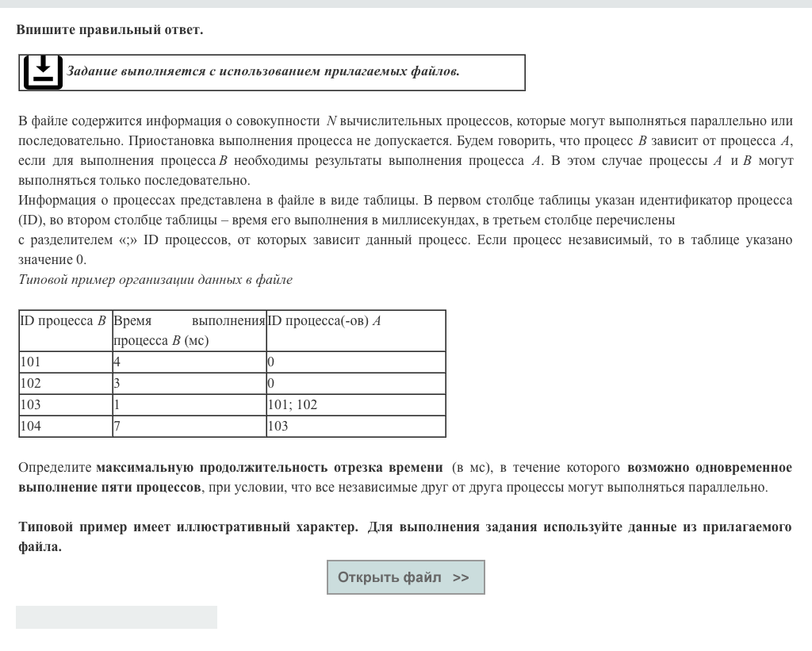The width and height of the screenshot is (812, 651).
Task: Click the execution time cell showing 7
Action: (189, 426)
